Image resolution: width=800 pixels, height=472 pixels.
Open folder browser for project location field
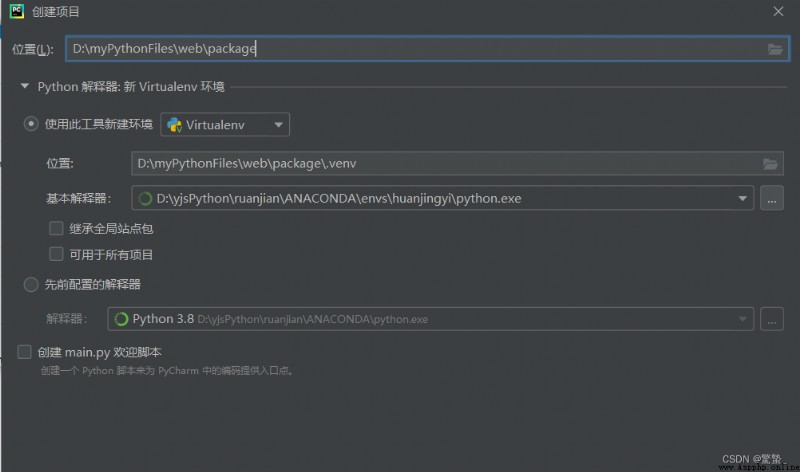[774, 49]
